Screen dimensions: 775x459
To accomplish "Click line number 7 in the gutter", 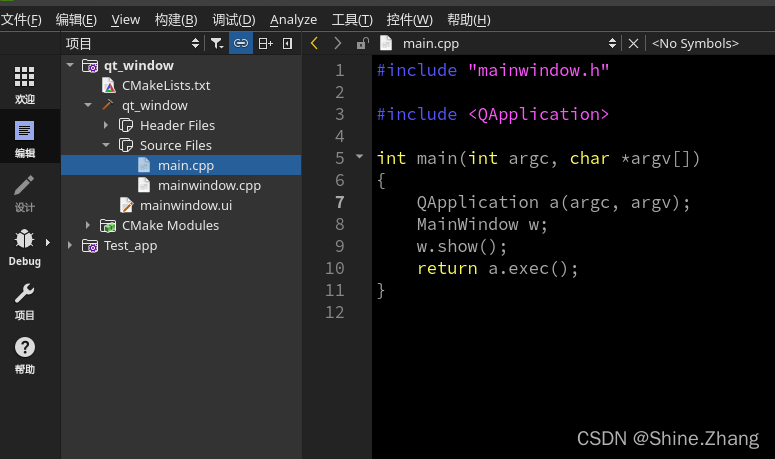I will (x=340, y=202).
